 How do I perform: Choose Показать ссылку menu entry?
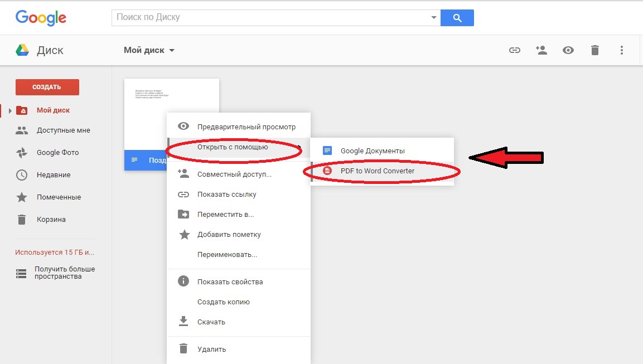(x=226, y=195)
